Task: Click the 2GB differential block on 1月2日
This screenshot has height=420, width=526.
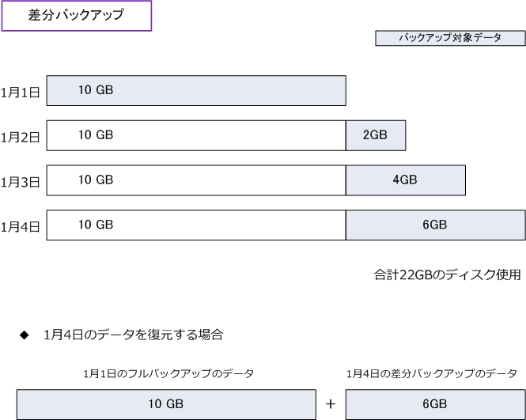Action: point(376,135)
